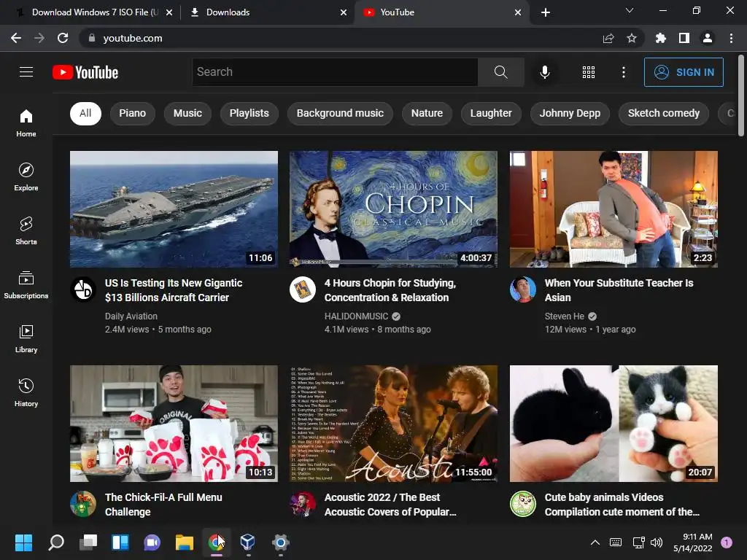The height and width of the screenshot is (560, 747).
Task: Open Cute baby animals Videos Compilation title
Action: coord(622,505)
